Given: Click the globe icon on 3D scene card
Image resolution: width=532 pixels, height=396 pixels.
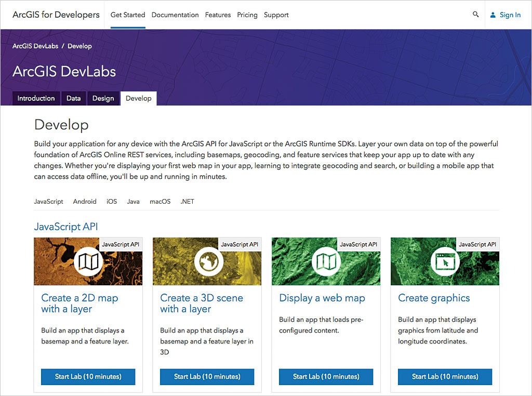Looking at the screenshot, I should tap(209, 261).
